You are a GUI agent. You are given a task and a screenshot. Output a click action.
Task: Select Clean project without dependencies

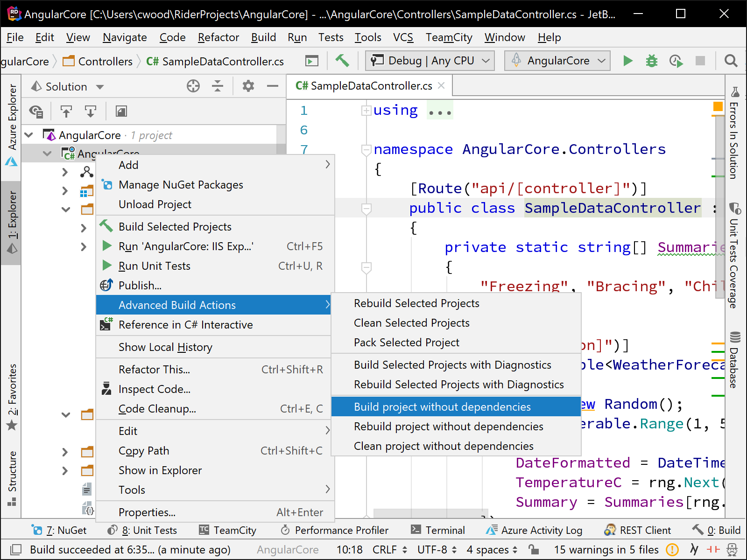click(456, 446)
